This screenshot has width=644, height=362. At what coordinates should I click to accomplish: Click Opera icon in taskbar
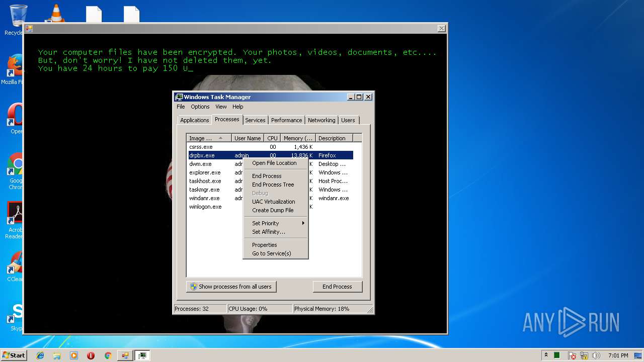point(91,355)
